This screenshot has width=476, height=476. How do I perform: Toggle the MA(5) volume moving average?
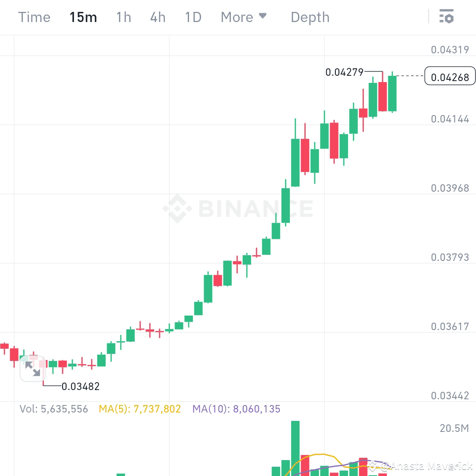(x=140, y=409)
